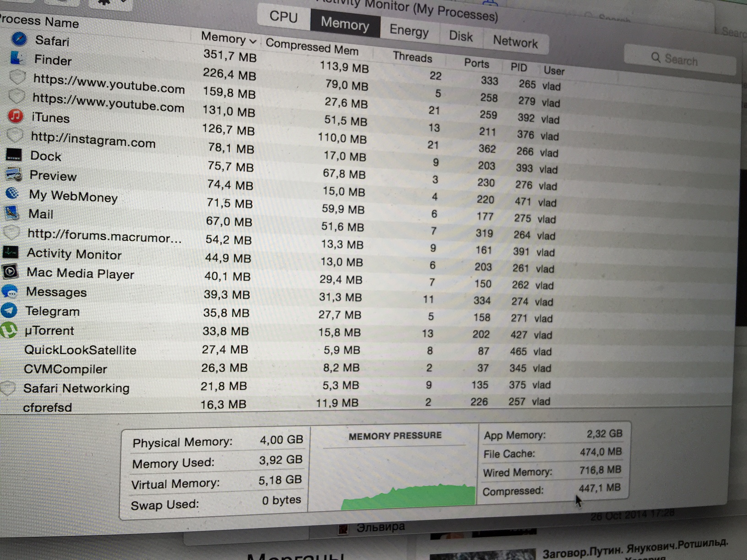Click the Mail stamp icon
The width and height of the screenshot is (747, 560).
pos(11,213)
